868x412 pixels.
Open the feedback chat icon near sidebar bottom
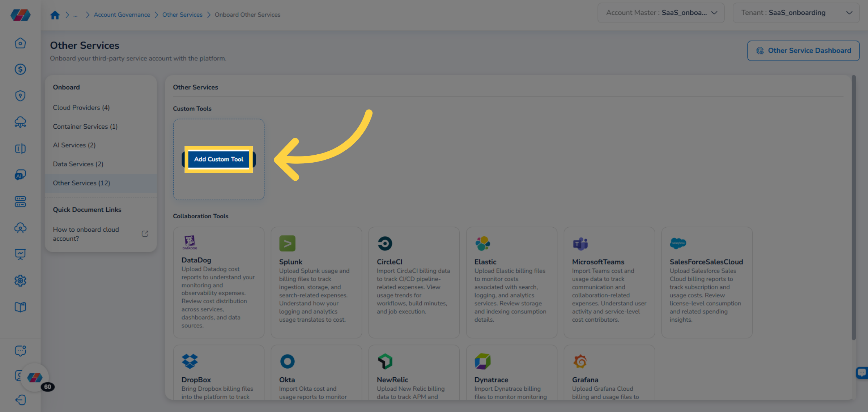coord(20,350)
